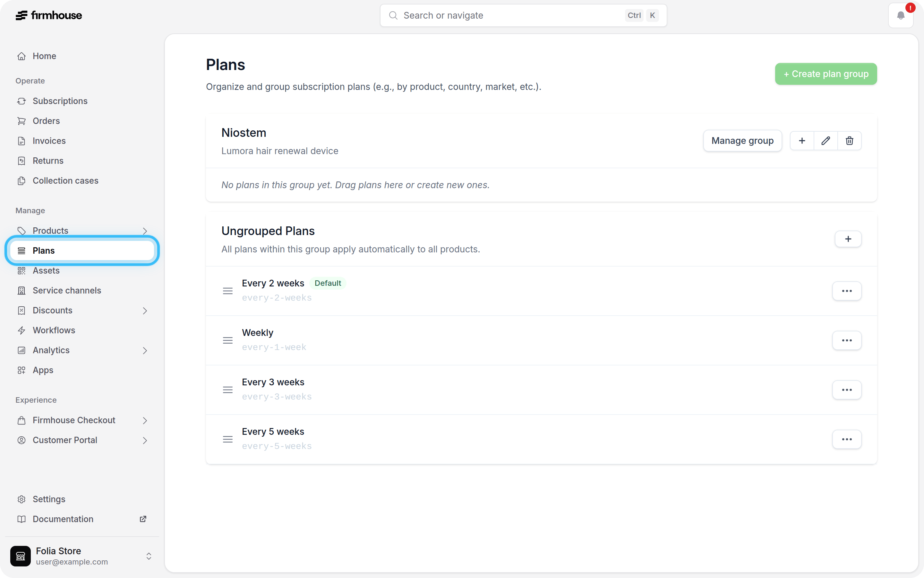The image size is (924, 578).
Task: Open Collection cases link
Action: [x=82, y=180]
